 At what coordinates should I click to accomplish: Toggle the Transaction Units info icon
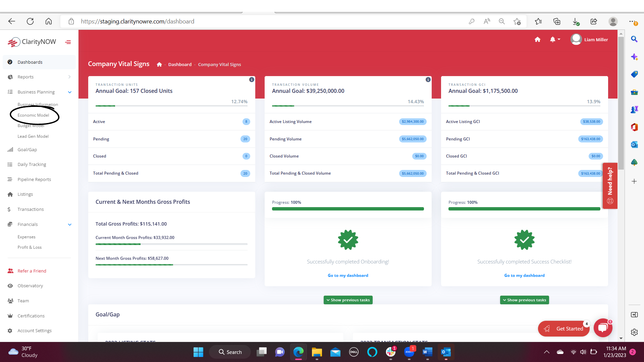point(251,79)
